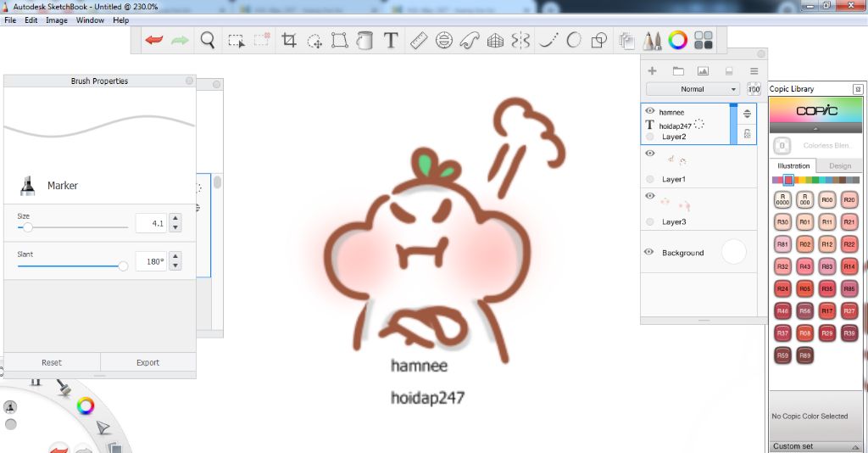Open the Image menu

(x=57, y=20)
